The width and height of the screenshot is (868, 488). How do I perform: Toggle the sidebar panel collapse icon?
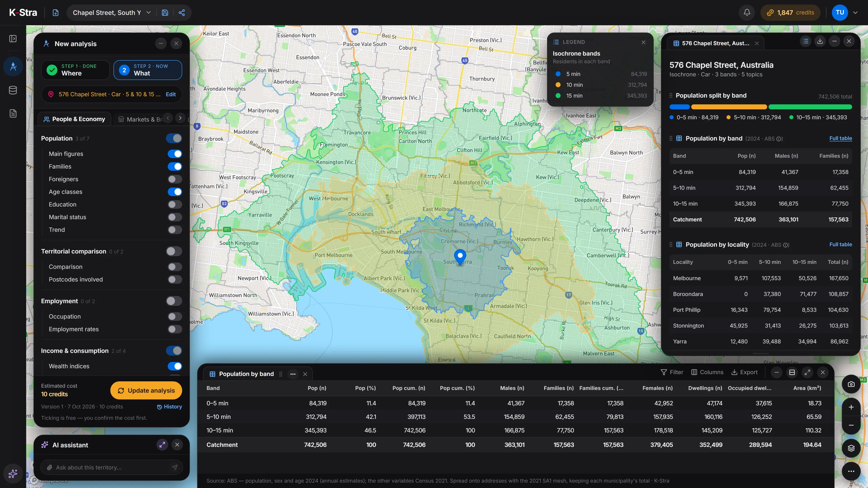point(13,38)
